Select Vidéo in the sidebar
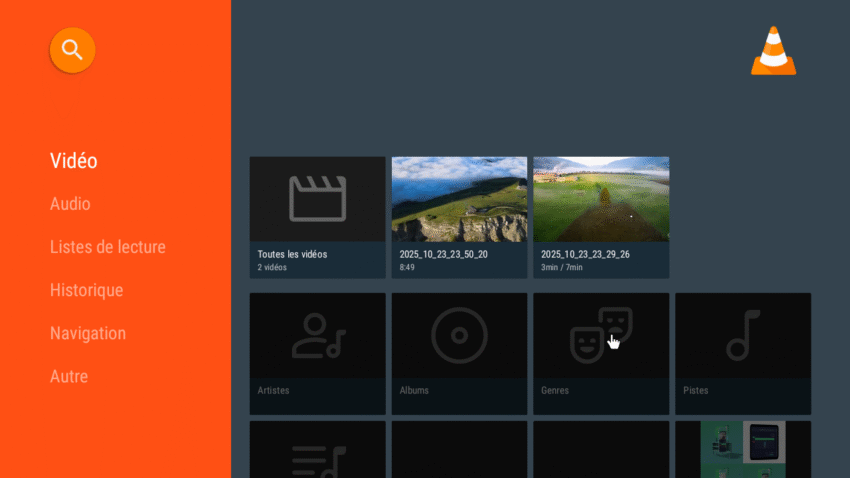Viewport: 850px width, 478px height. (74, 160)
